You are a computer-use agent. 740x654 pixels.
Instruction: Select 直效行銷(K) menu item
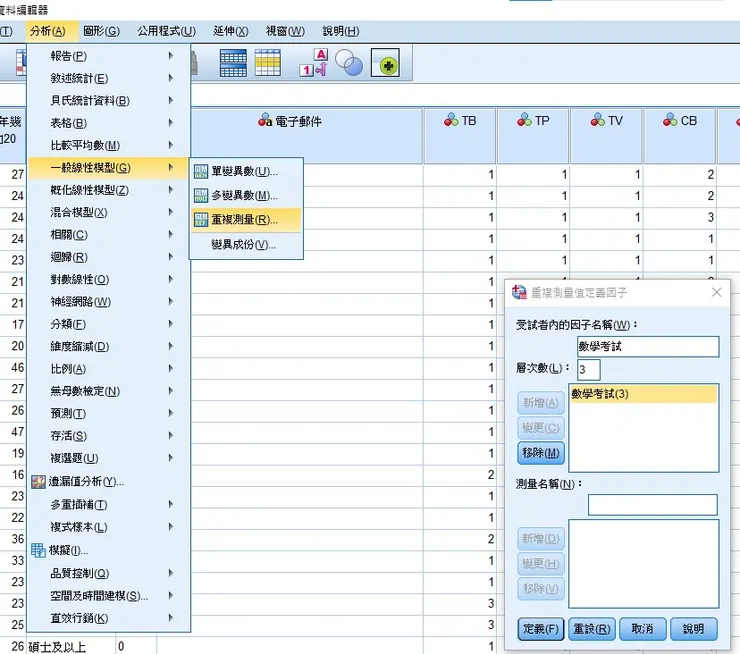109,618
